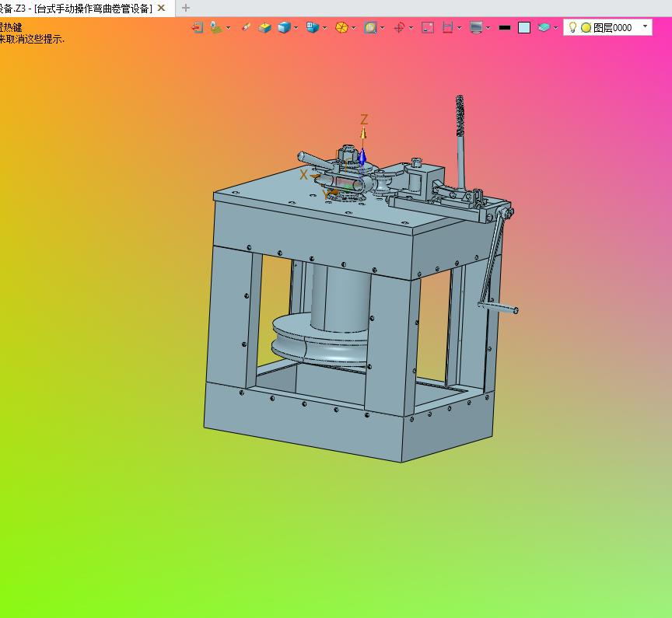Click the red pencil erase icon

coord(246,27)
